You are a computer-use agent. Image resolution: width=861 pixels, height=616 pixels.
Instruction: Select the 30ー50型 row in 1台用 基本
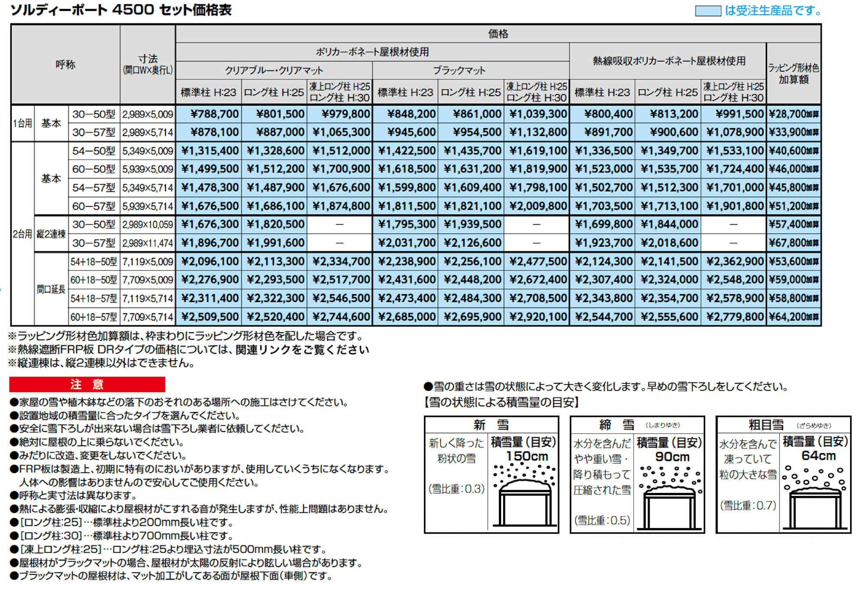pos(94,113)
